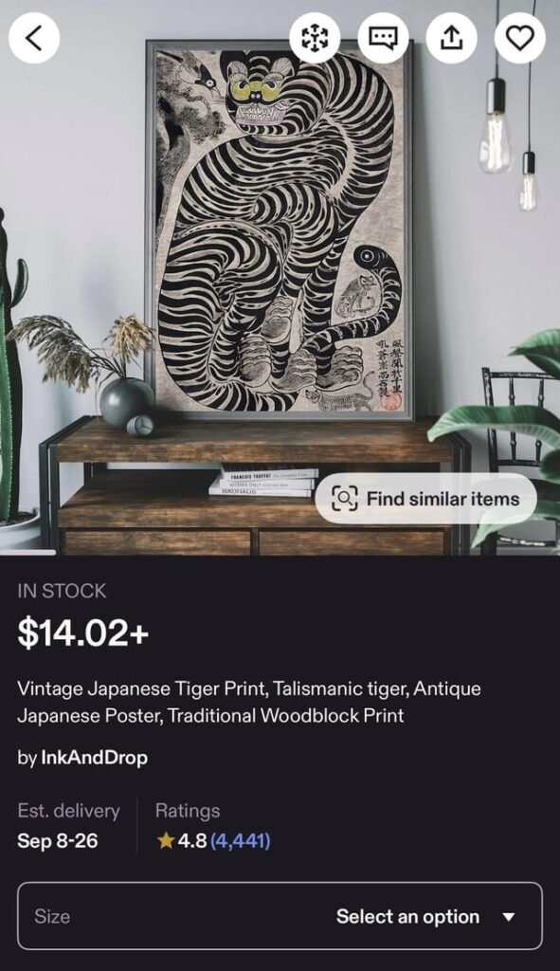Favorite item with the heart icon
Screen dimensions: 560x971
(x=520, y=38)
